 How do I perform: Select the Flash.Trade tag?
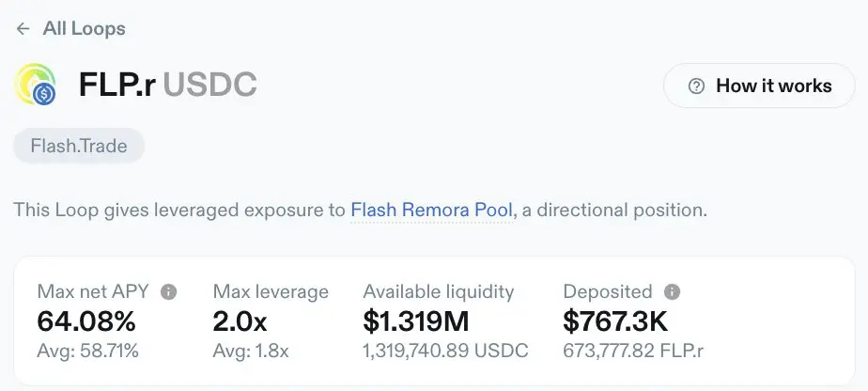(79, 147)
